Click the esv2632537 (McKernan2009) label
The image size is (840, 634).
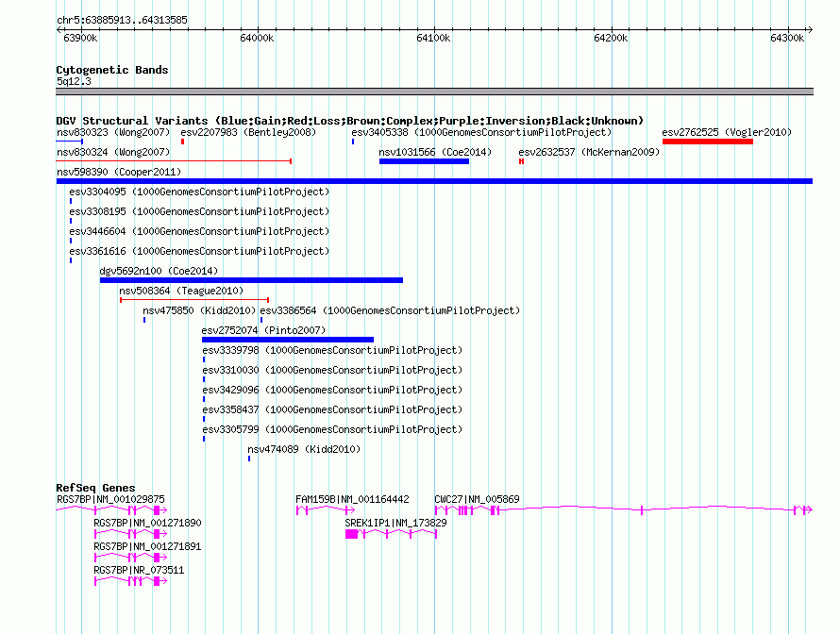[x=589, y=152]
